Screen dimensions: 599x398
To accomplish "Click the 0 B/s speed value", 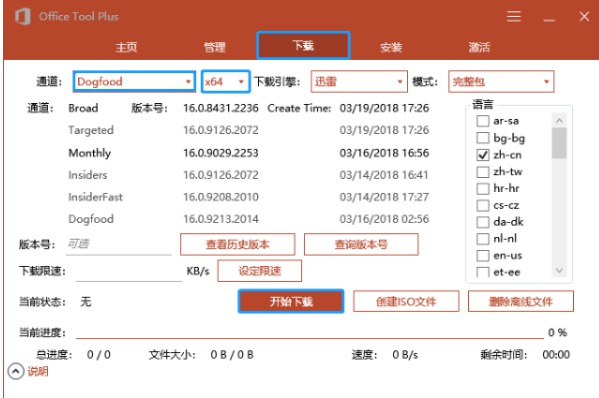I will [405, 355].
